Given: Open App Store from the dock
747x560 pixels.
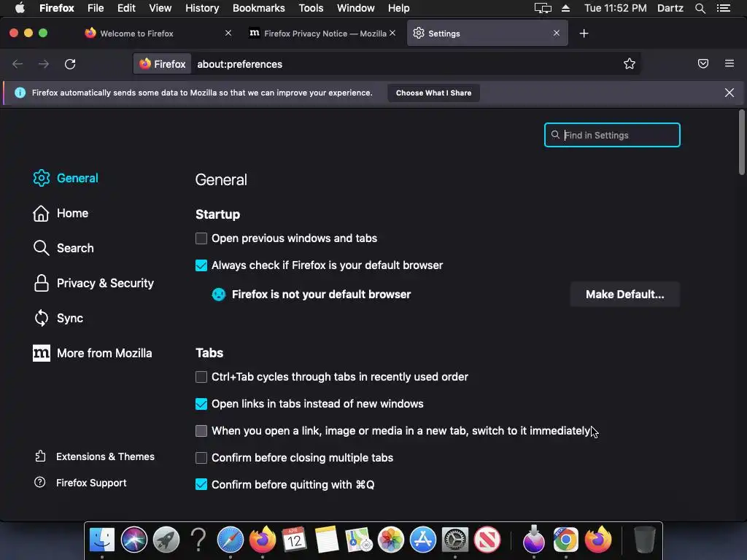Looking at the screenshot, I should 422,540.
